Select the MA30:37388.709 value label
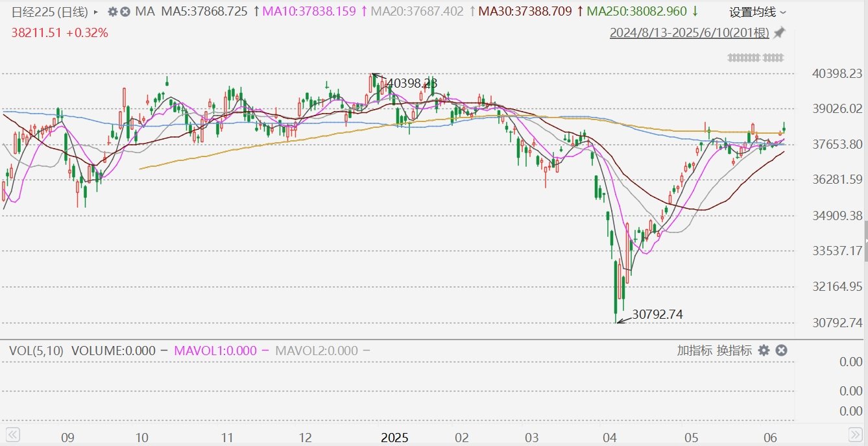Viewport: 868px width, 446px height. (x=525, y=12)
